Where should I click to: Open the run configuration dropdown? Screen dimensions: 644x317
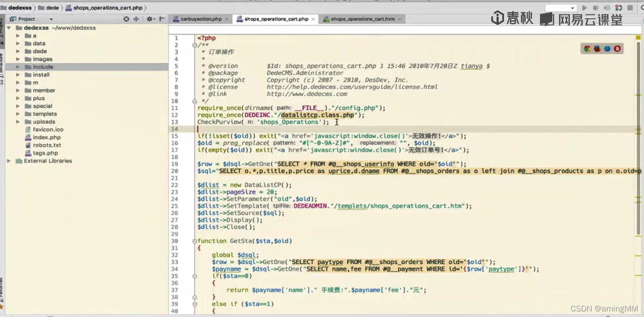(x=560, y=8)
